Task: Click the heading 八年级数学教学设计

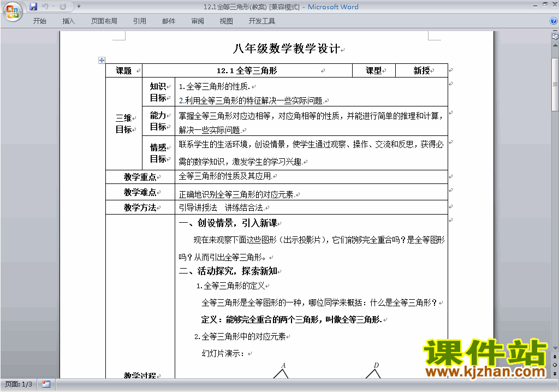Action: 286,49
